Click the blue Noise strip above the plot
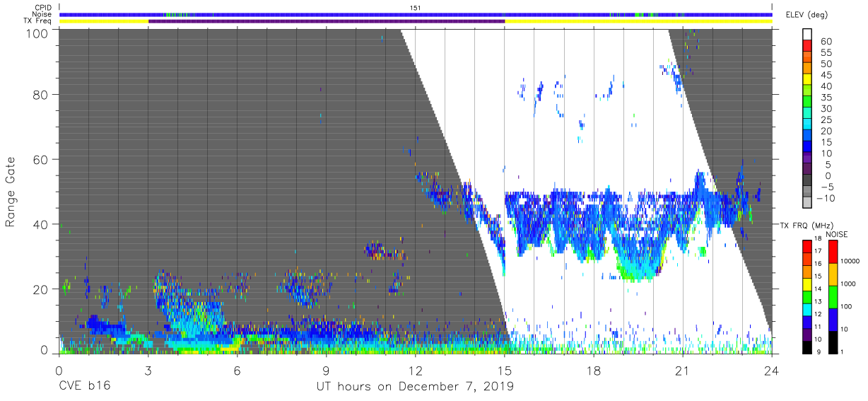 point(416,14)
